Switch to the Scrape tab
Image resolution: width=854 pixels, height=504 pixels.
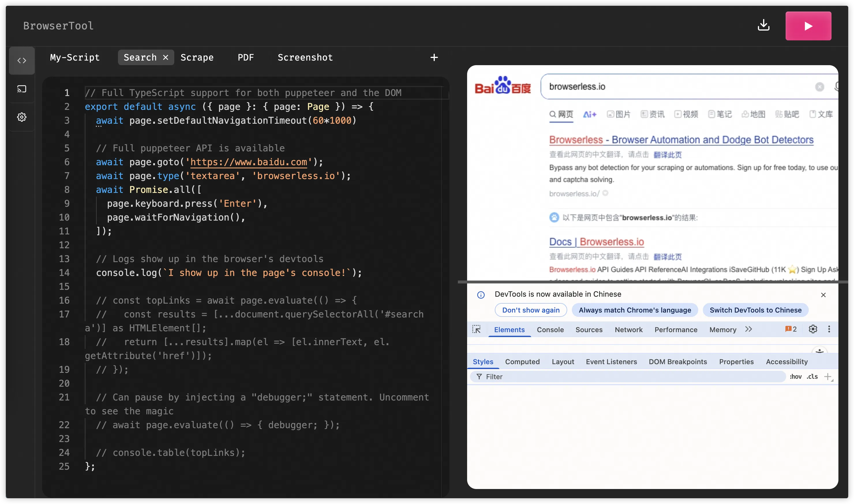[197, 57]
